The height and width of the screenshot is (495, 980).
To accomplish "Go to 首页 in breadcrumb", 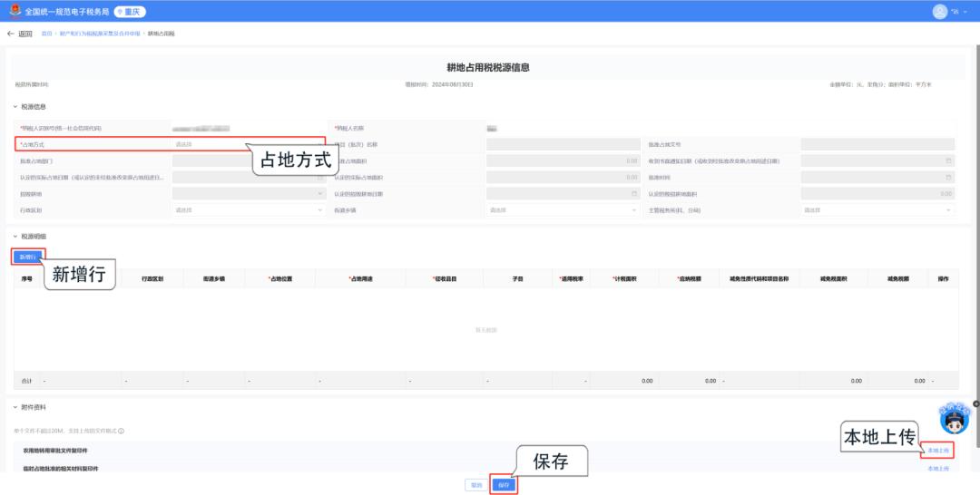I will [46, 34].
